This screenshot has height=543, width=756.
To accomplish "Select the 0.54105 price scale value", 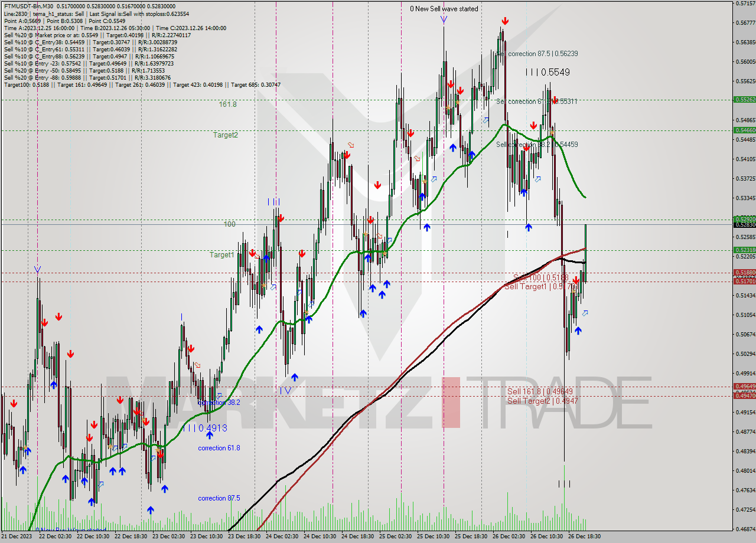I will pyautogui.click(x=746, y=159).
